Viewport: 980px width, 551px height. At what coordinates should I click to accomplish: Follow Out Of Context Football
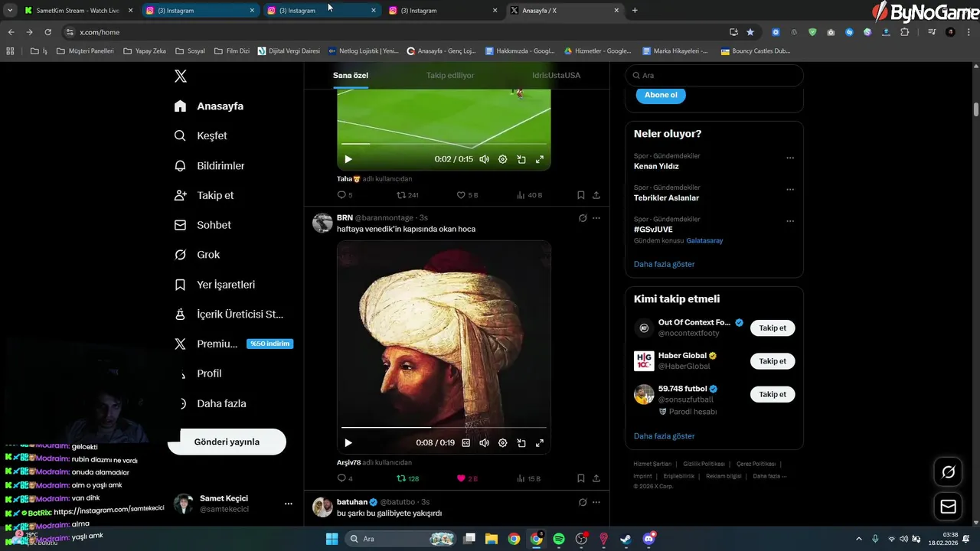tap(773, 328)
